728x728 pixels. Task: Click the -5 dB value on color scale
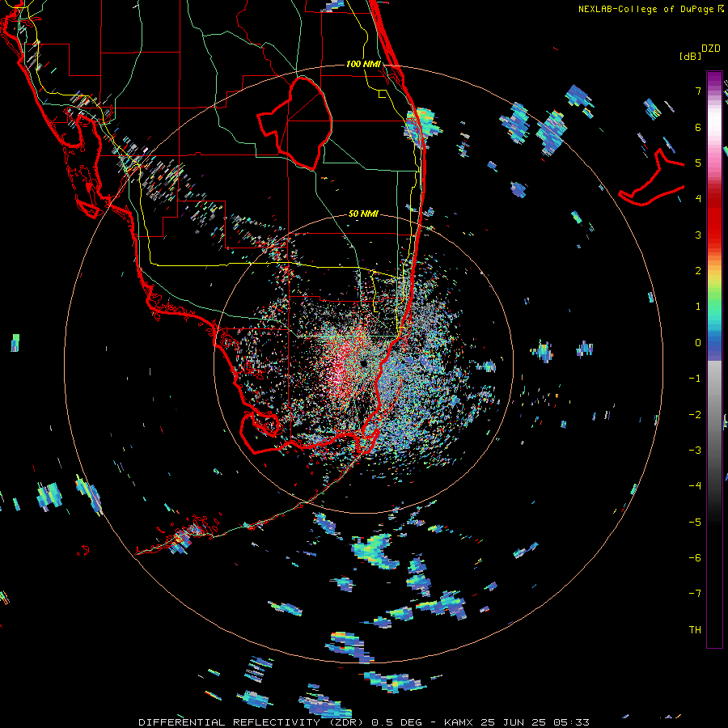695,523
